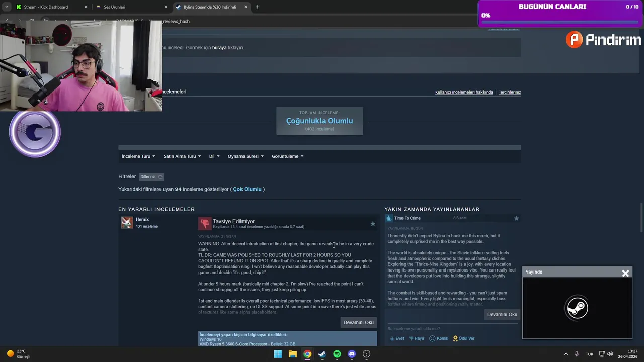Click the 'Tavsiye Edilmiyor' review title
Screen dimensions: 644x362
click(233, 221)
